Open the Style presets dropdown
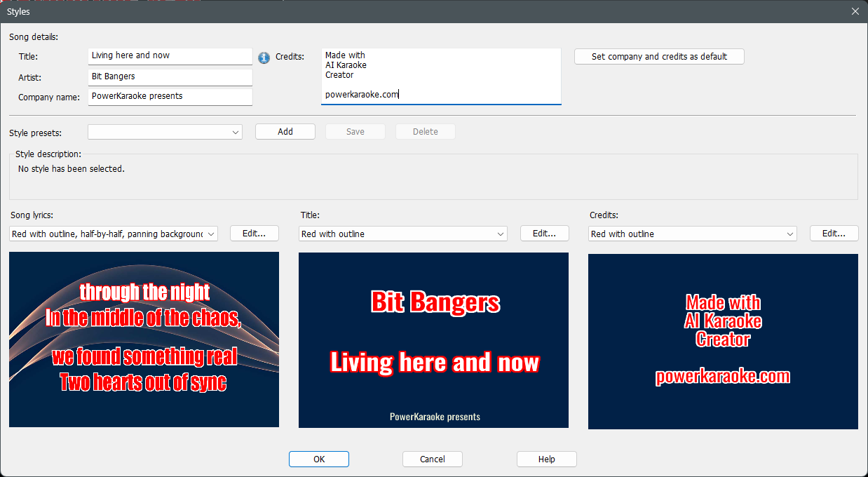 [x=165, y=132]
